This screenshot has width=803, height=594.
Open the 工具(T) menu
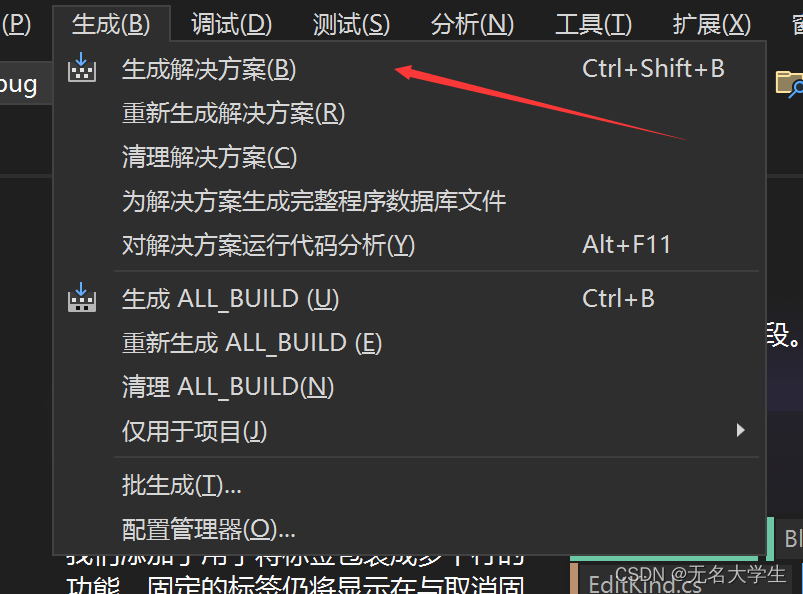point(594,24)
